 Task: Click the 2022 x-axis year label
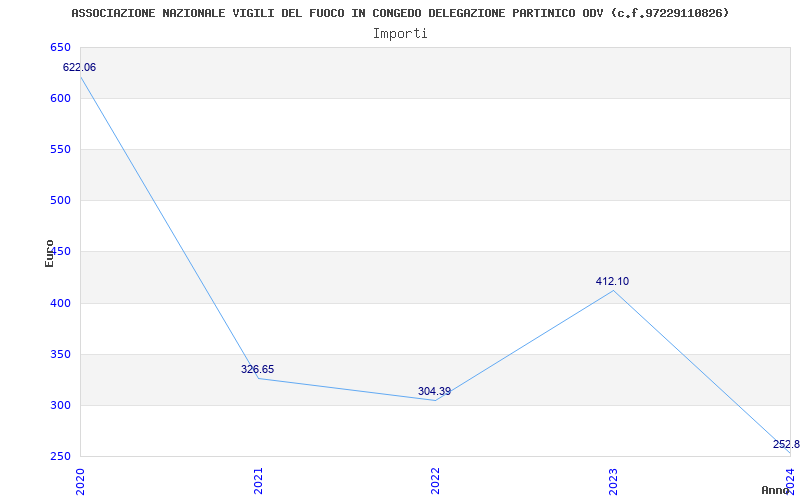coord(435,482)
